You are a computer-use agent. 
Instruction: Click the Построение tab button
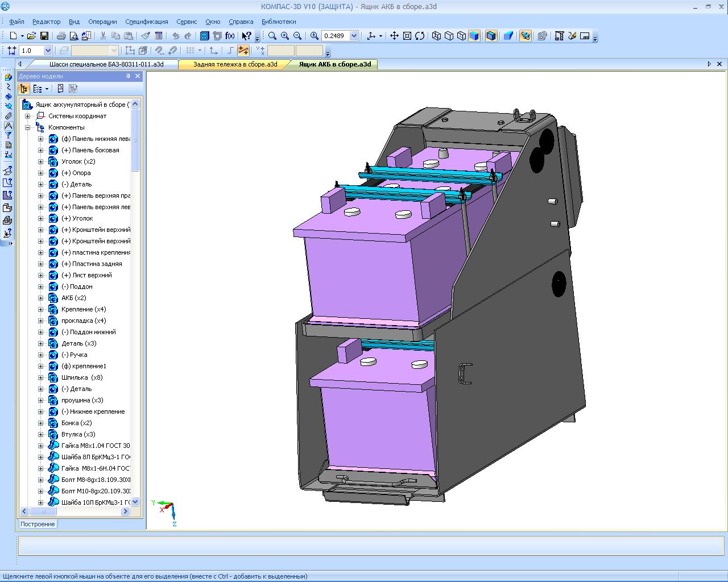click(x=38, y=524)
